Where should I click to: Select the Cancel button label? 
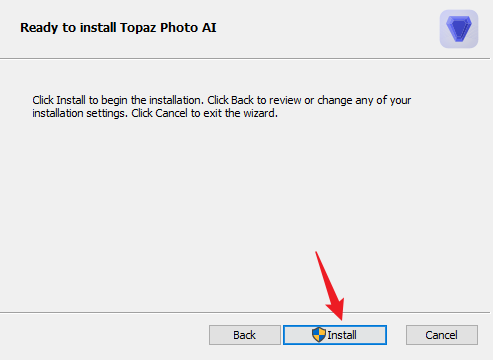441,335
